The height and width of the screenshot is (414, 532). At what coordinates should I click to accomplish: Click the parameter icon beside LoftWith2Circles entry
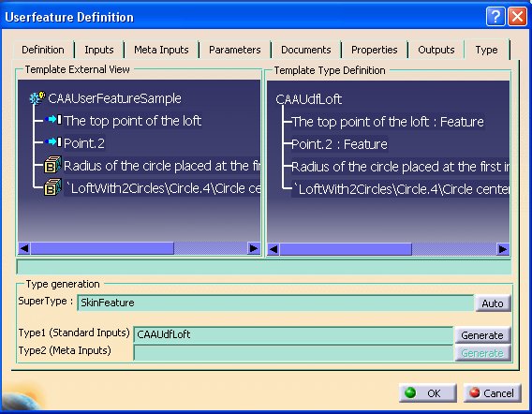tap(52, 187)
